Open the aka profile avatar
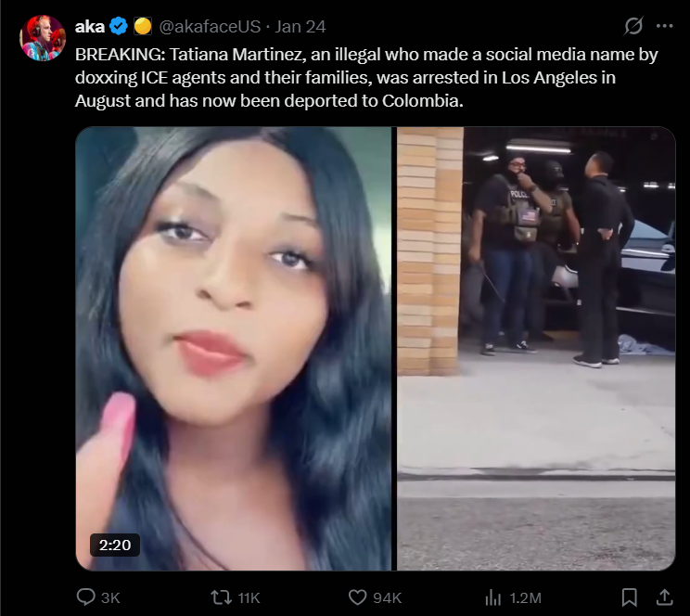690x616 pixels. (43, 38)
